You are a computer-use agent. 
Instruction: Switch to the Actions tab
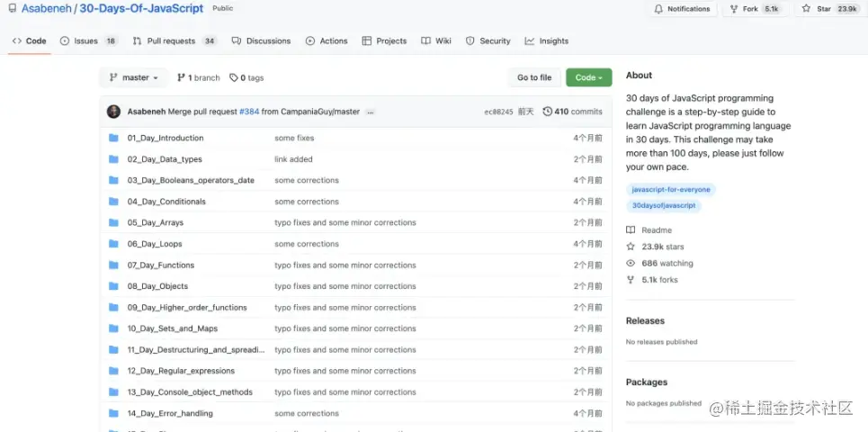(x=327, y=41)
